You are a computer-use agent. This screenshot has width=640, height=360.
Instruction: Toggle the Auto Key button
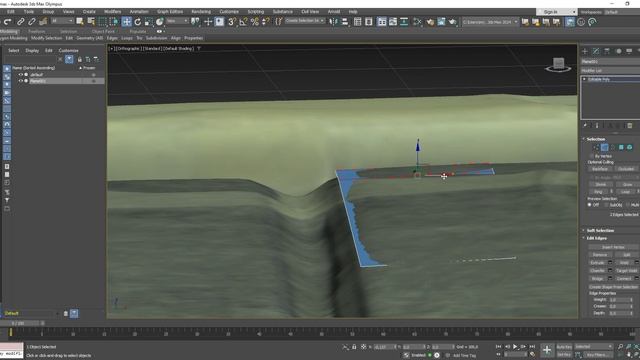pos(564,347)
